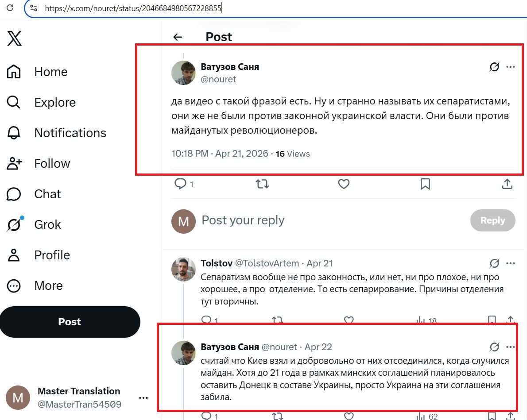The height and width of the screenshot is (420, 527).
Task: Expand Master Translation account menu
Action: [x=143, y=398]
